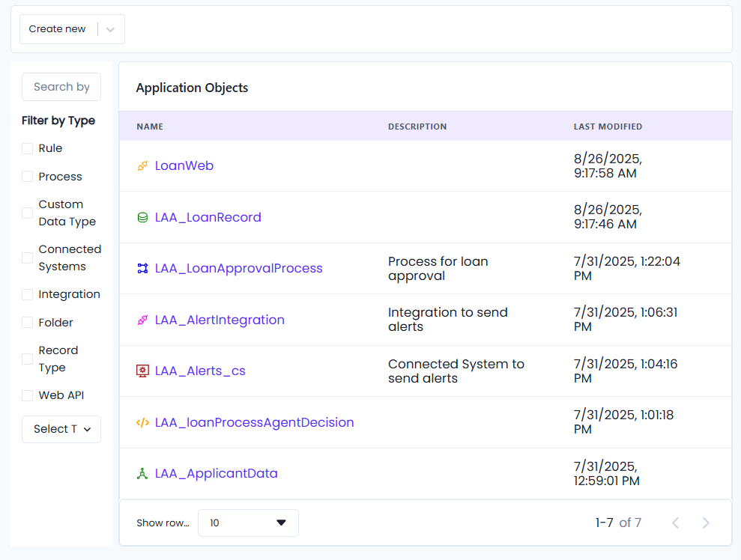Click the connected system icon beside LAA_Alerts_cs
Image resolution: width=741 pixels, height=560 pixels.
click(142, 371)
